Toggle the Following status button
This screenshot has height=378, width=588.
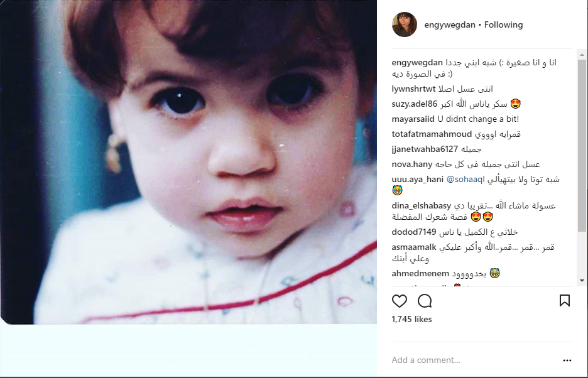pyautogui.click(x=503, y=24)
